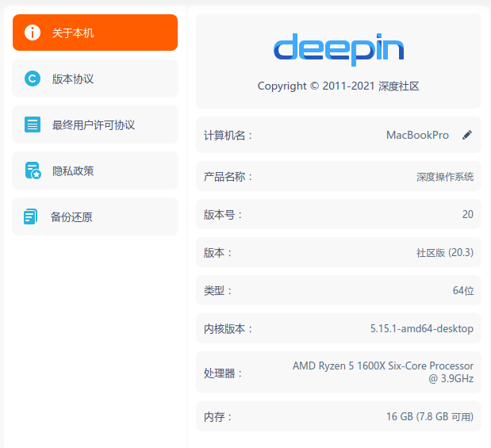Open the 版本协议 section
This screenshot has height=448, width=491.
pyautogui.click(x=95, y=78)
